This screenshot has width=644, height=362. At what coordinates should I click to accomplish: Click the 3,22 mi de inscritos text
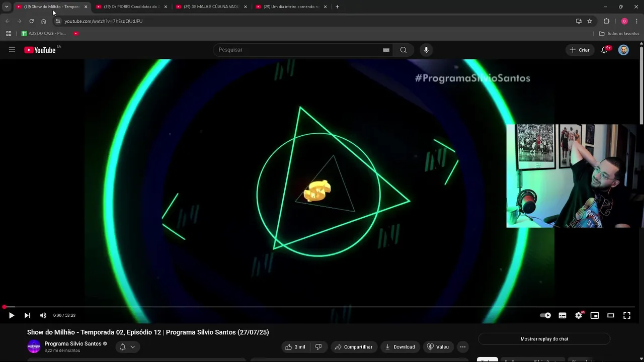pos(62,350)
